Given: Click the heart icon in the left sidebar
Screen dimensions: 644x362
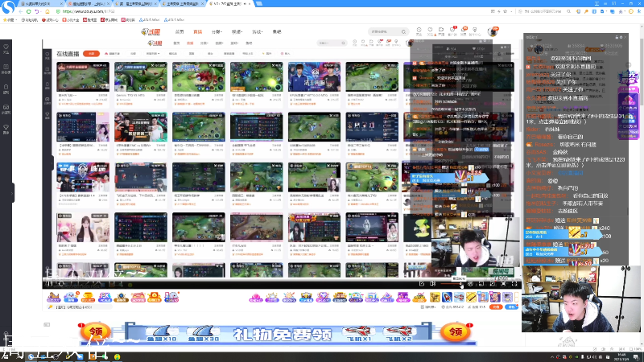Looking at the screenshot, I should pos(6,49).
